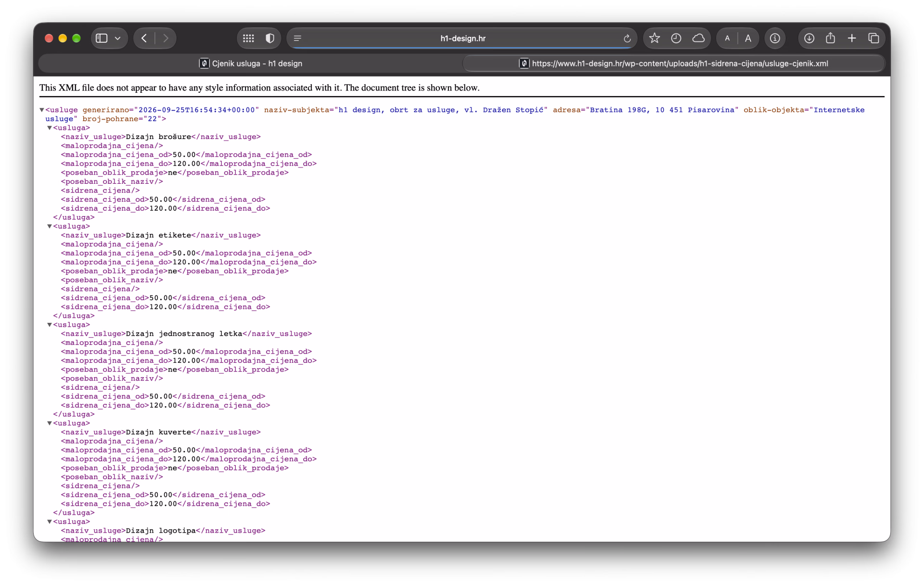This screenshot has height=586, width=924.
Task: Show the reader view icon in address bar
Action: [x=297, y=38]
